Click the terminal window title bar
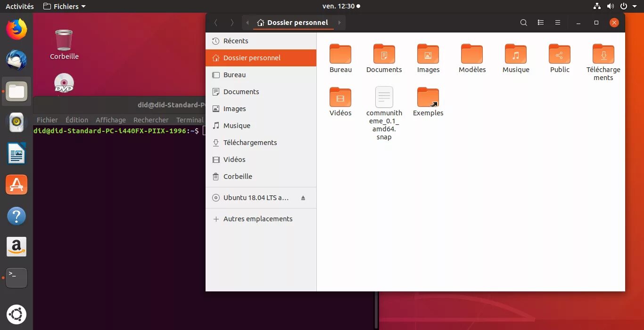This screenshot has width=644, height=330. pos(119,105)
